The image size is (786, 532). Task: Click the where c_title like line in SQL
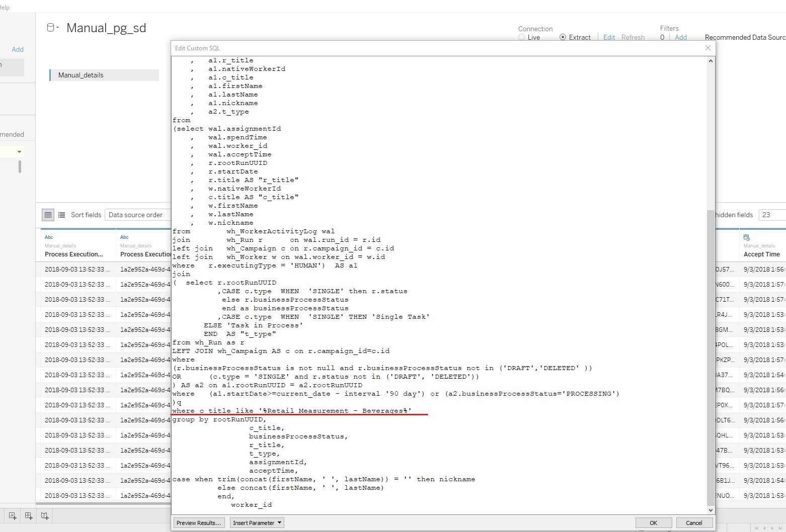point(292,411)
